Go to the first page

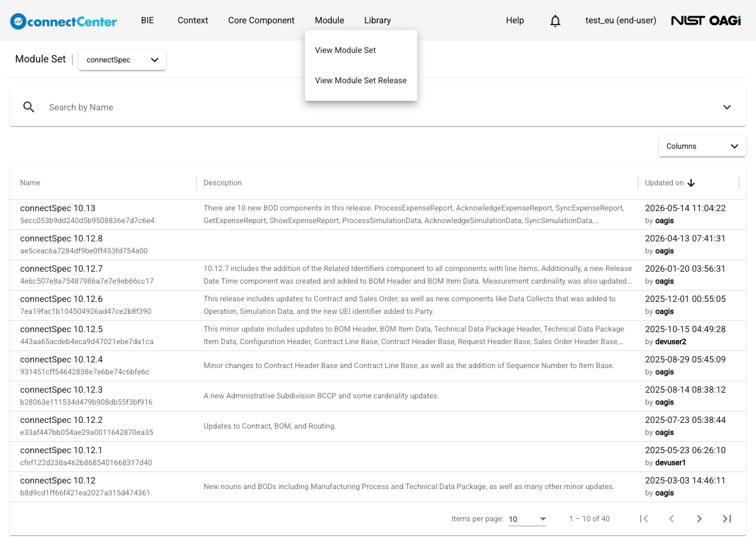644,519
